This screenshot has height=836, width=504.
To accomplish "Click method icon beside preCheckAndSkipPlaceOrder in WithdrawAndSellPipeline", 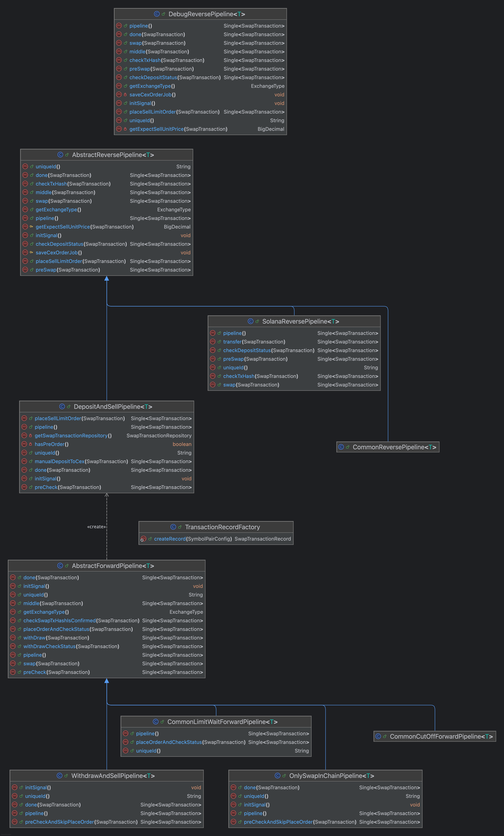I will point(15,822).
